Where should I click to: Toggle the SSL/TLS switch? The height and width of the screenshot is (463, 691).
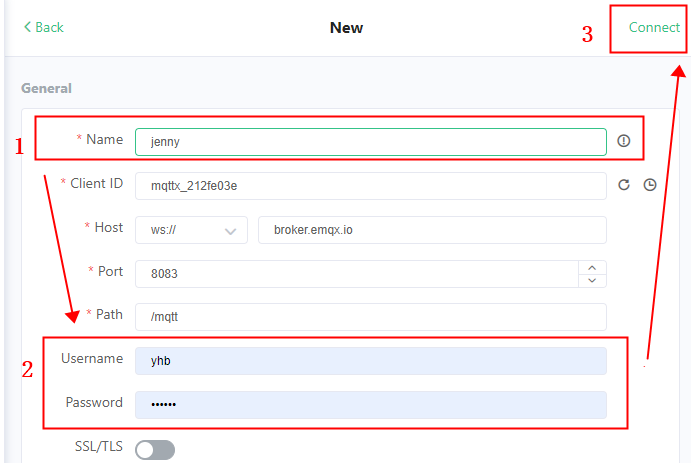[155, 450]
